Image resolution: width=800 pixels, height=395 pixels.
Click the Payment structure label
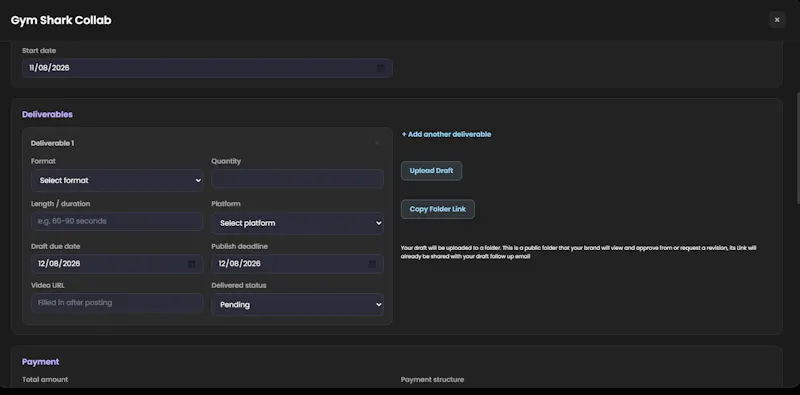click(x=433, y=380)
